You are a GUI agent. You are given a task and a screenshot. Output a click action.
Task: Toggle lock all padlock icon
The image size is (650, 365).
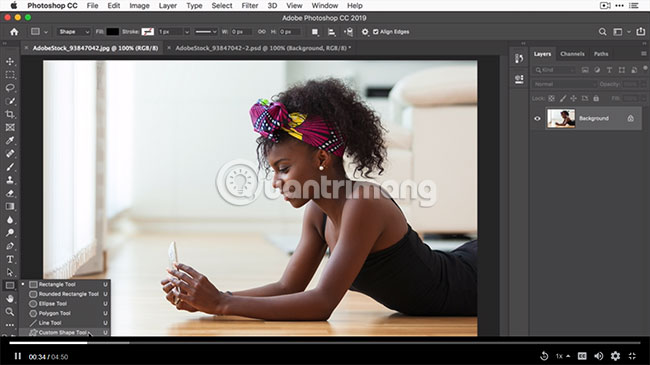pyautogui.click(x=596, y=99)
